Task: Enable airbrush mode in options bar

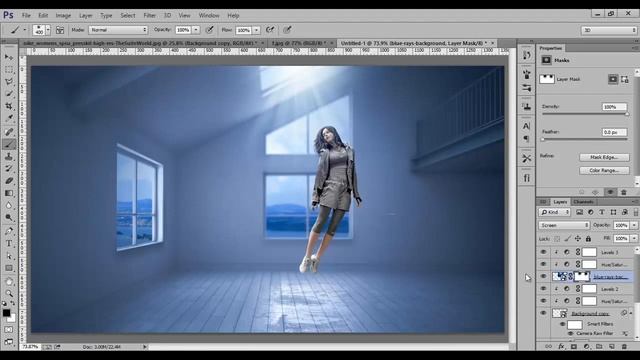Action: (270, 30)
